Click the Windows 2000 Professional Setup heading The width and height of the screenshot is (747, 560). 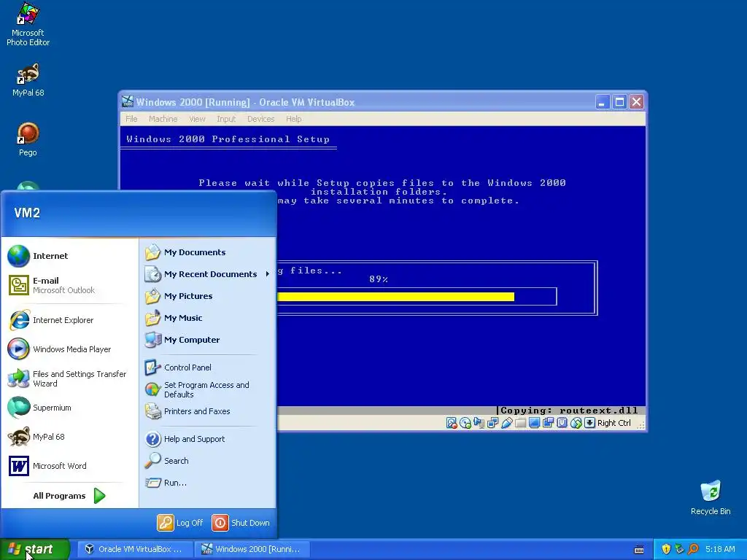[228, 139]
